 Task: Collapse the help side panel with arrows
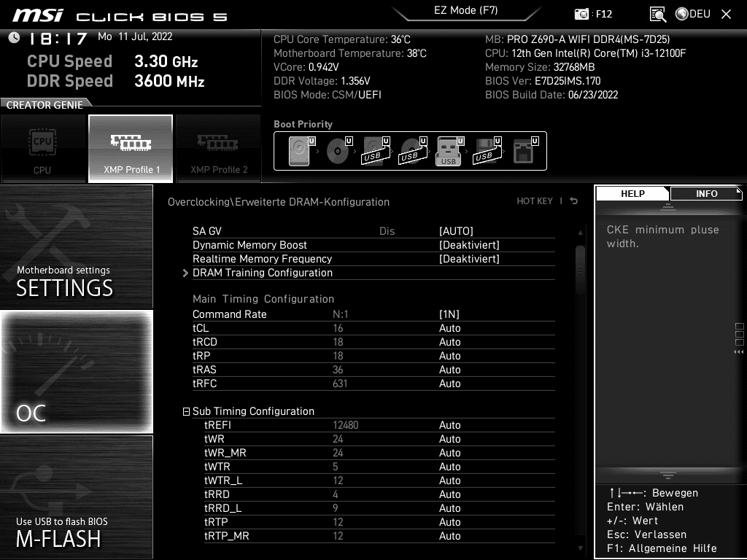pyautogui.click(x=738, y=352)
